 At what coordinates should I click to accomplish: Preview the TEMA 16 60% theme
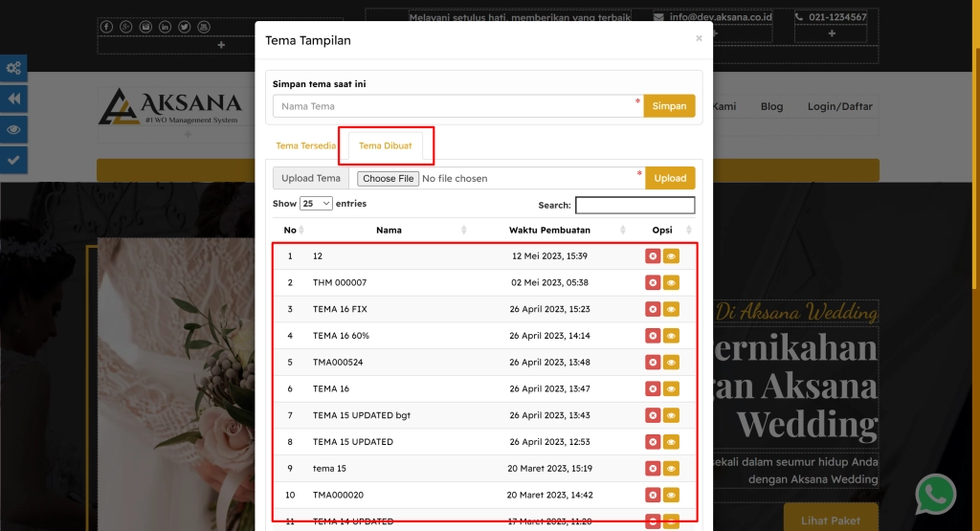coord(671,336)
